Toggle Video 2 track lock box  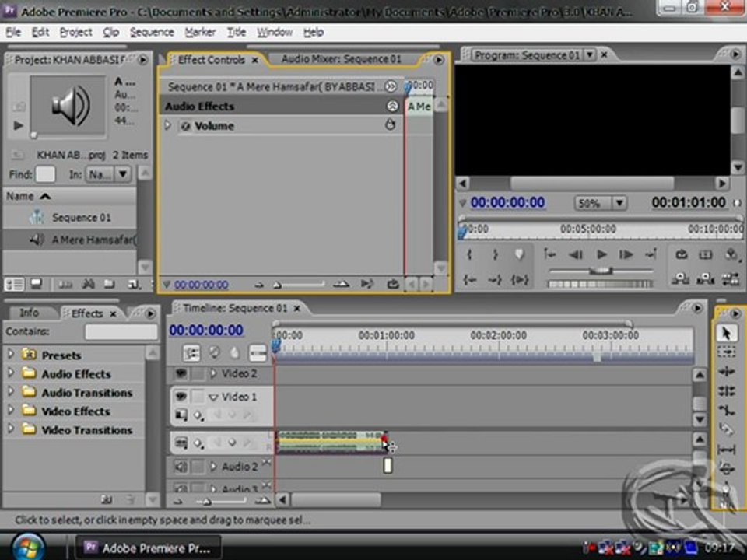(x=197, y=373)
